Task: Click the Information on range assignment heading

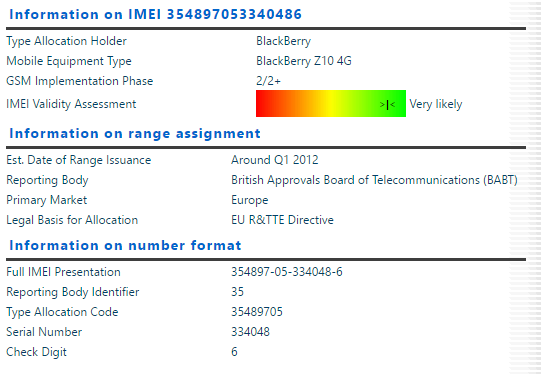Action: 135,134
